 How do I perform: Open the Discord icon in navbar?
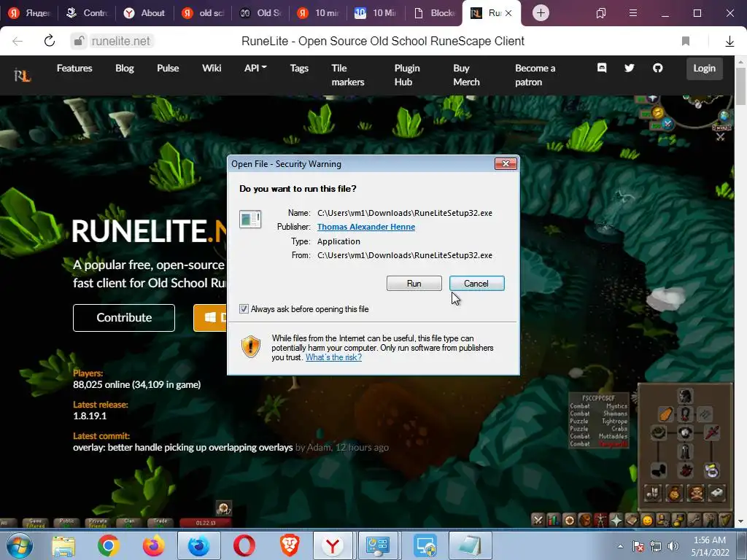[602, 68]
